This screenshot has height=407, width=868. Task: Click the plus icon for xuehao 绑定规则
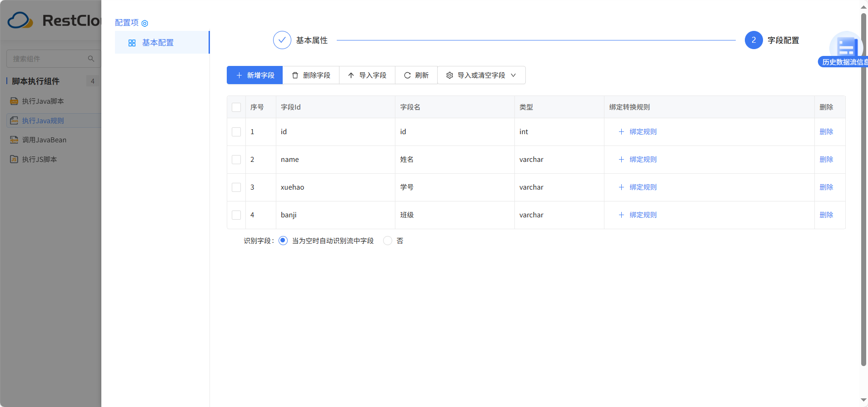621,187
